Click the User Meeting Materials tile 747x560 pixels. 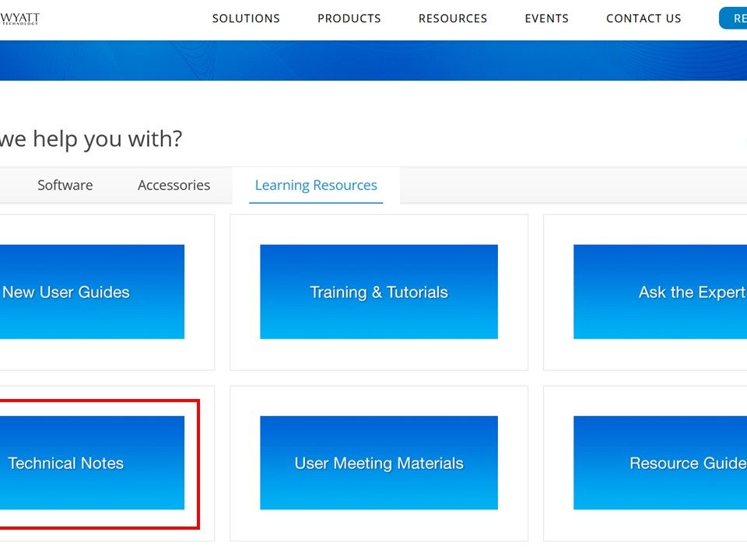click(x=379, y=463)
